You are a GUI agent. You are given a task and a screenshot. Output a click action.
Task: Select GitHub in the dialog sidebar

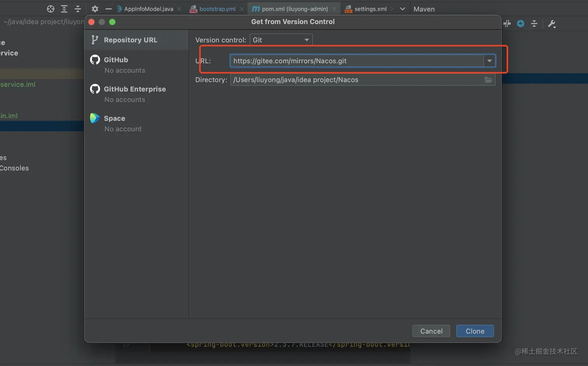tap(136, 64)
